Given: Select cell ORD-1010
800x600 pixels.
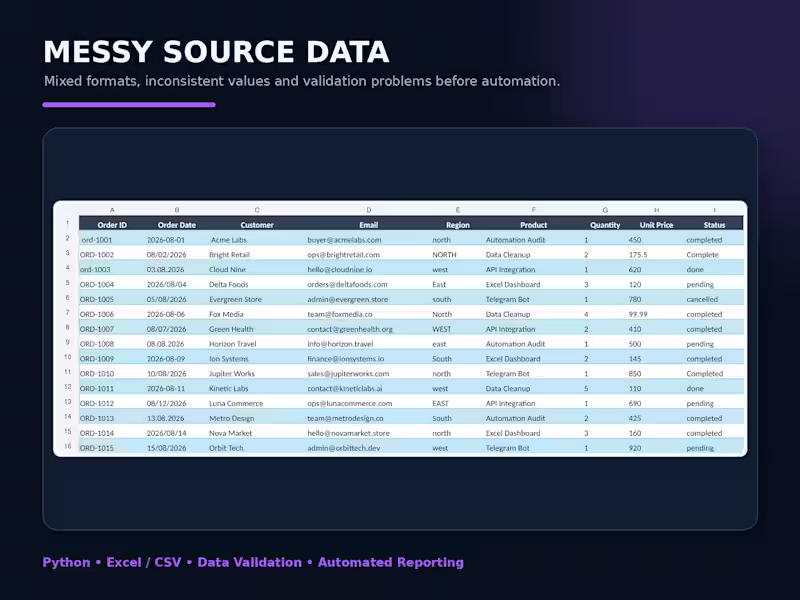Looking at the screenshot, I should [x=96, y=373].
